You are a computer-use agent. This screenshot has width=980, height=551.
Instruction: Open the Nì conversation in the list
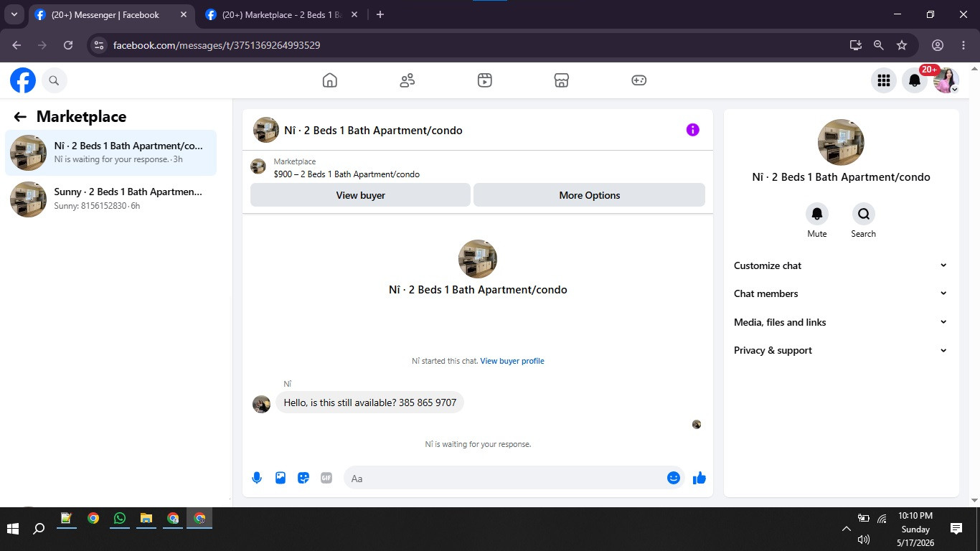110,152
